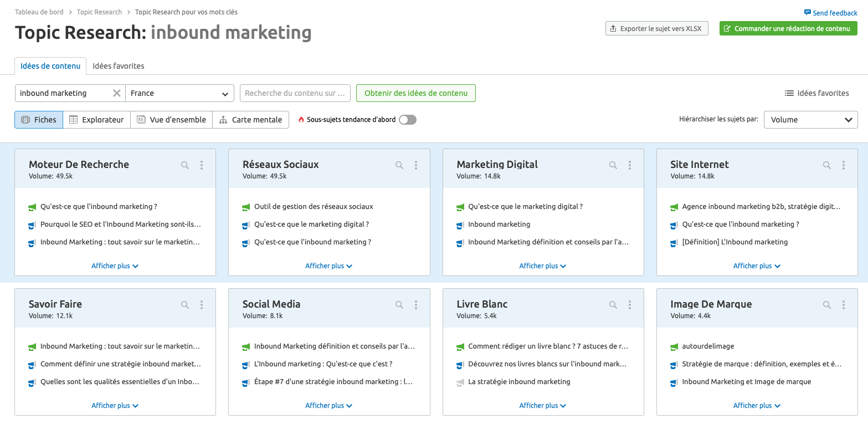The width and height of the screenshot is (868, 424).
Task: Open three-dot menu on Site Internet card
Action: coord(844,165)
